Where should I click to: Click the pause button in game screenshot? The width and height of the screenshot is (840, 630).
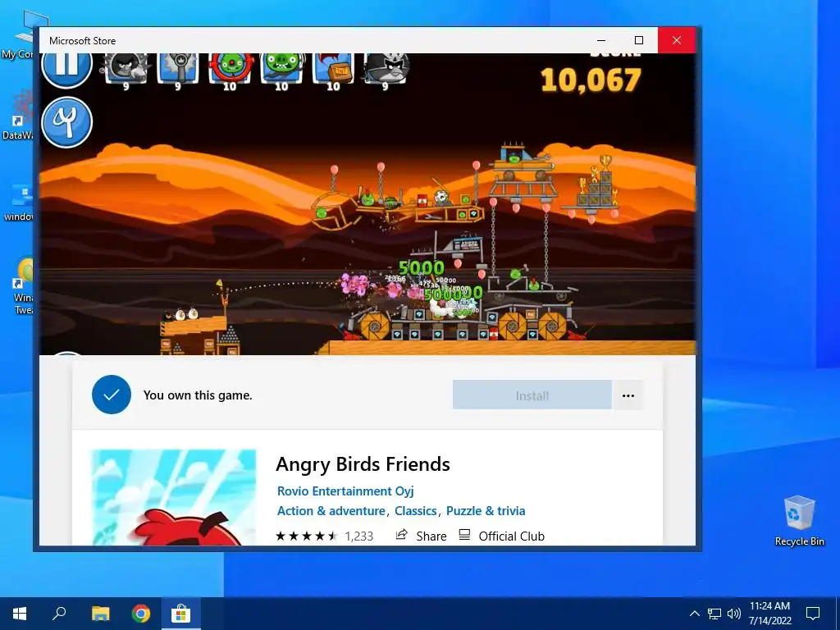coord(66,67)
